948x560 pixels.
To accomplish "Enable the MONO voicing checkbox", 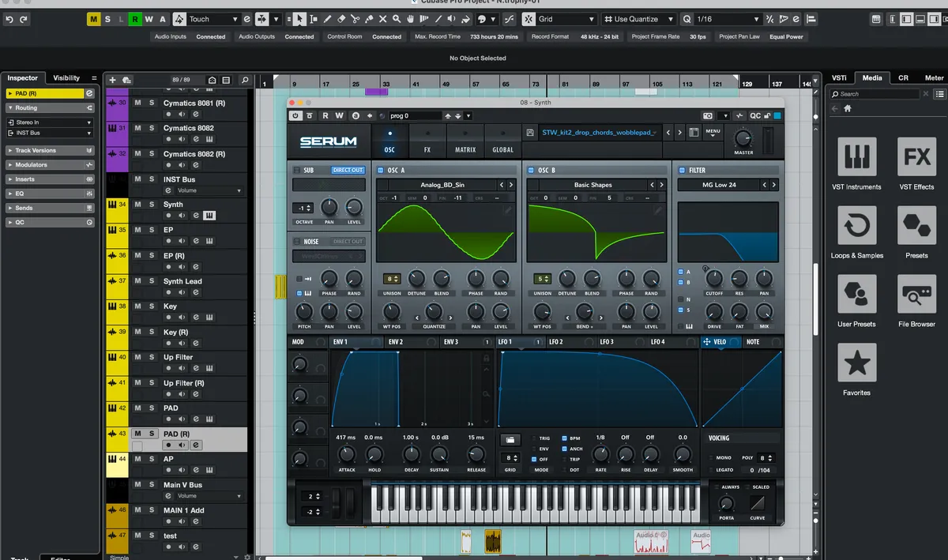I will click(x=711, y=458).
